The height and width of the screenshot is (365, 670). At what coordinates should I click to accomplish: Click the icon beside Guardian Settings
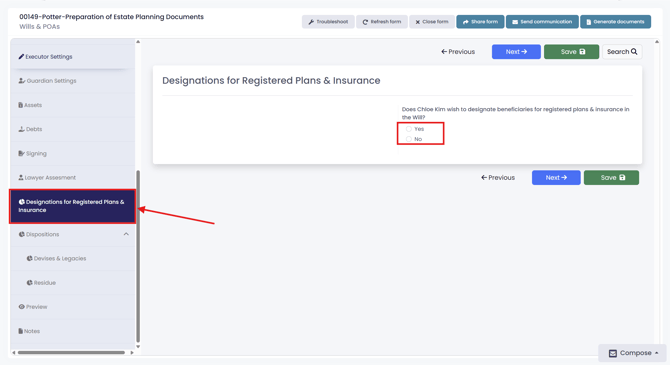pos(22,81)
